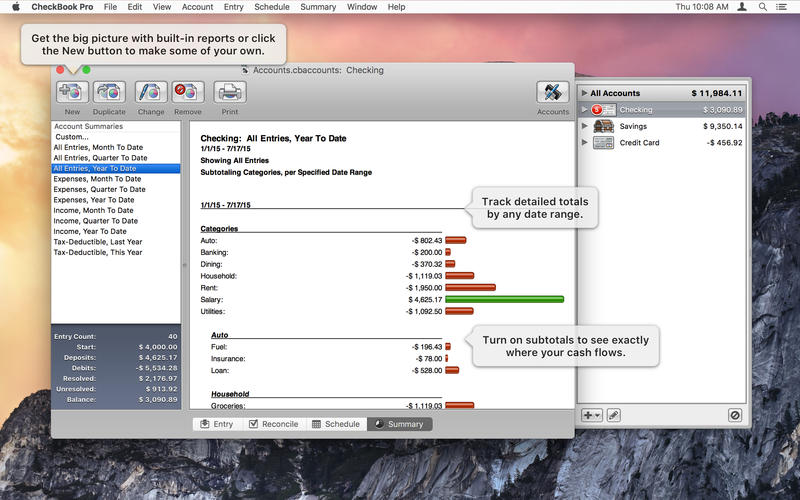Open the CheckBook Pro application menu

click(62, 7)
